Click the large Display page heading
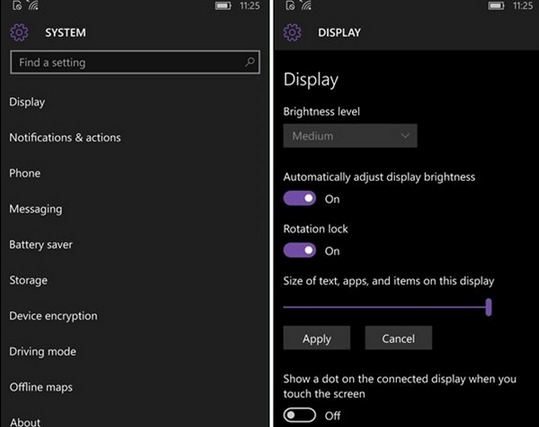Screen dimensions: 539x427 311,80
